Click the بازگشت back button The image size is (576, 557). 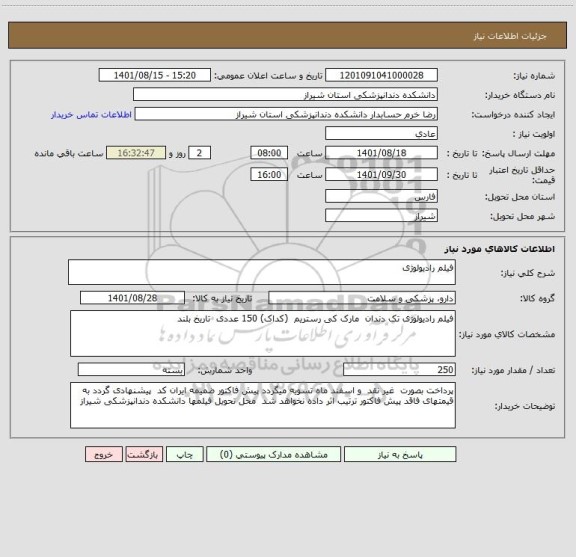[x=144, y=454]
